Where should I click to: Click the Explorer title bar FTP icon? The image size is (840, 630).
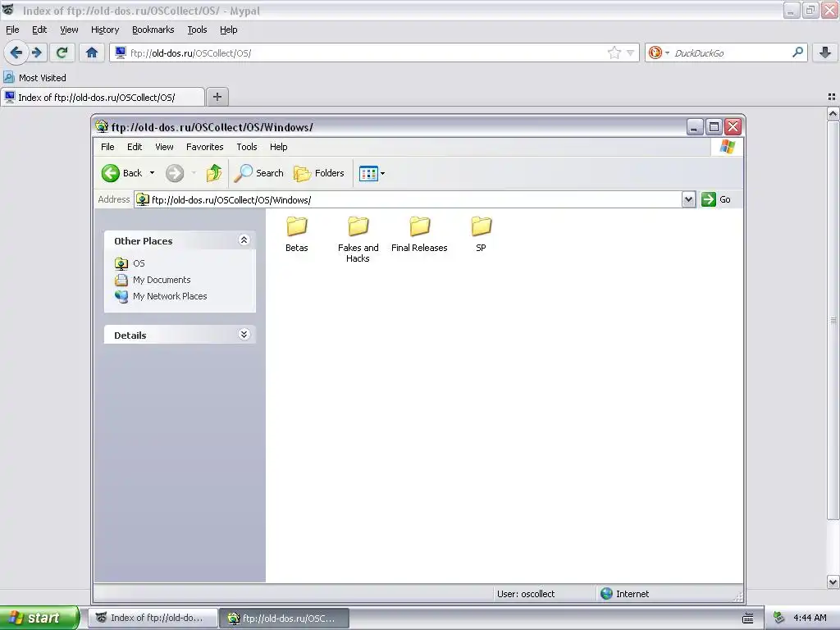(x=101, y=127)
